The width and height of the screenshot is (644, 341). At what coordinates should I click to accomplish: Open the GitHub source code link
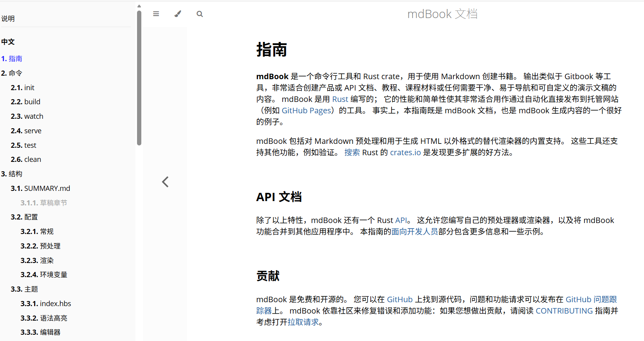400,299
